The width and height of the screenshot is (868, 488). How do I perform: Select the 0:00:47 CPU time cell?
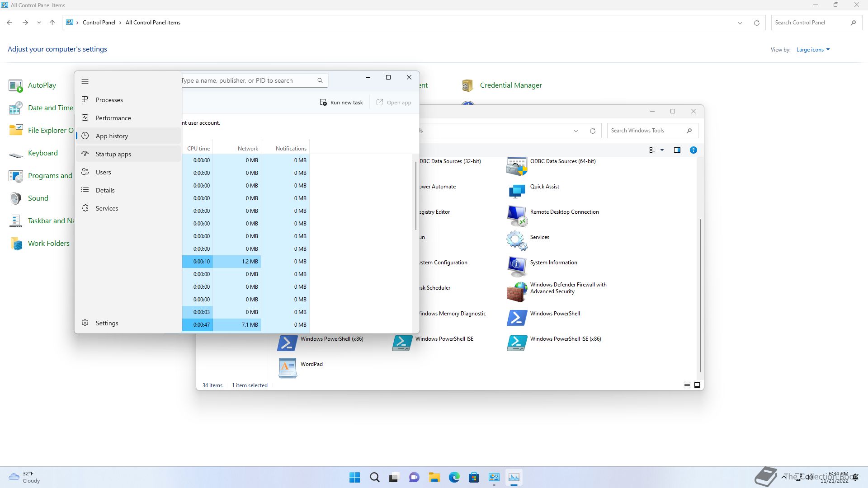pyautogui.click(x=198, y=325)
